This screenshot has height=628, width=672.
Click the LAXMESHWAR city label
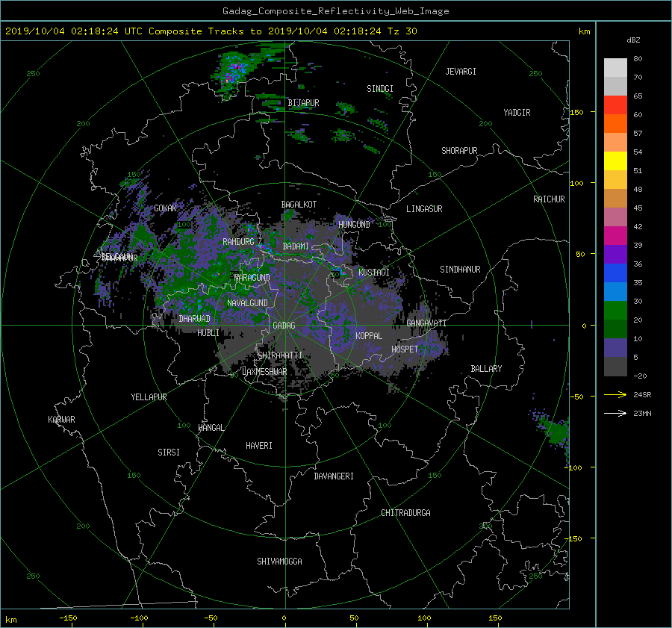[x=264, y=372]
